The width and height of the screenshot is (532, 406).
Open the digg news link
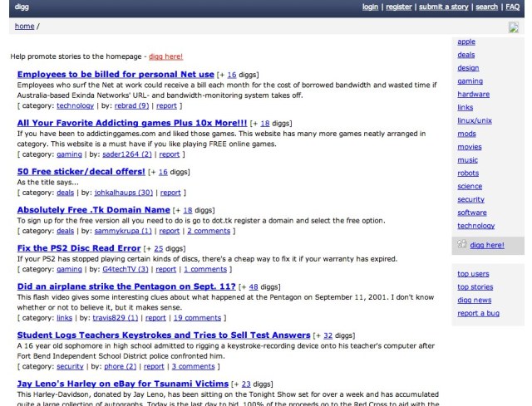(475, 301)
